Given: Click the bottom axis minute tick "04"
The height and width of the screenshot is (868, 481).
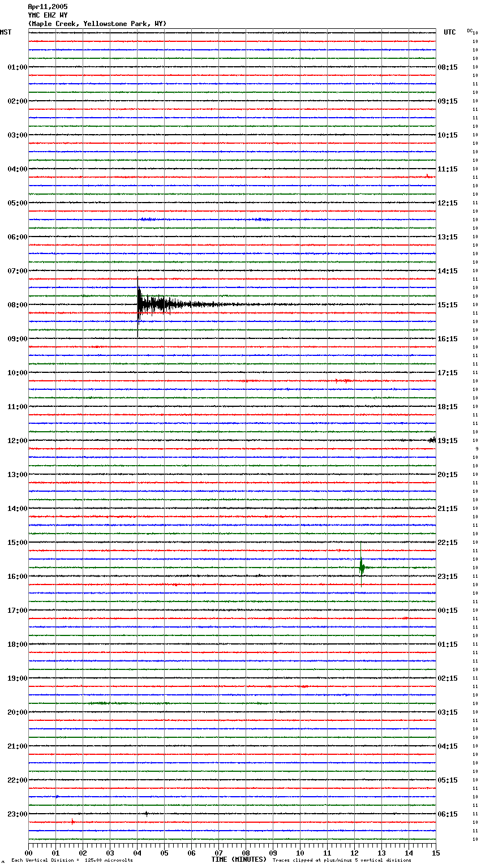Looking at the screenshot, I should click(x=137, y=853).
